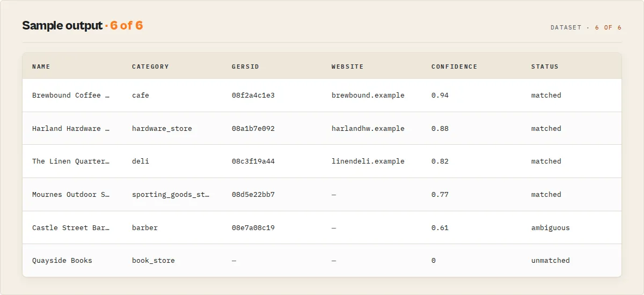Screen dimensions: 644x295
Task: Click the 0.82 confidence value
Action: click(x=440, y=161)
